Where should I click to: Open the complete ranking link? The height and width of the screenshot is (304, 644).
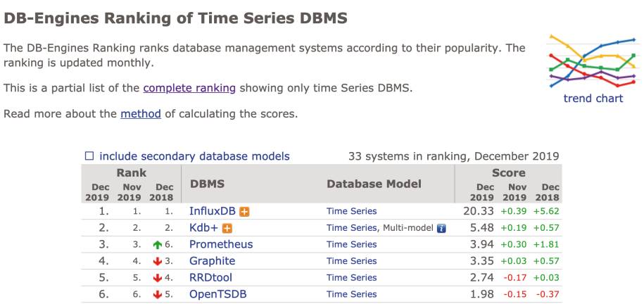[x=189, y=88]
